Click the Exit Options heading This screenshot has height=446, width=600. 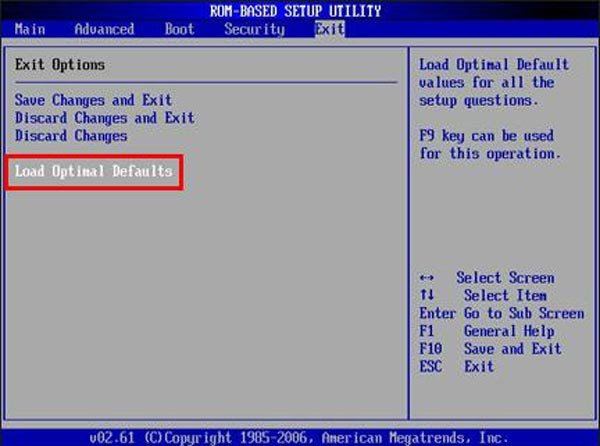click(x=60, y=65)
